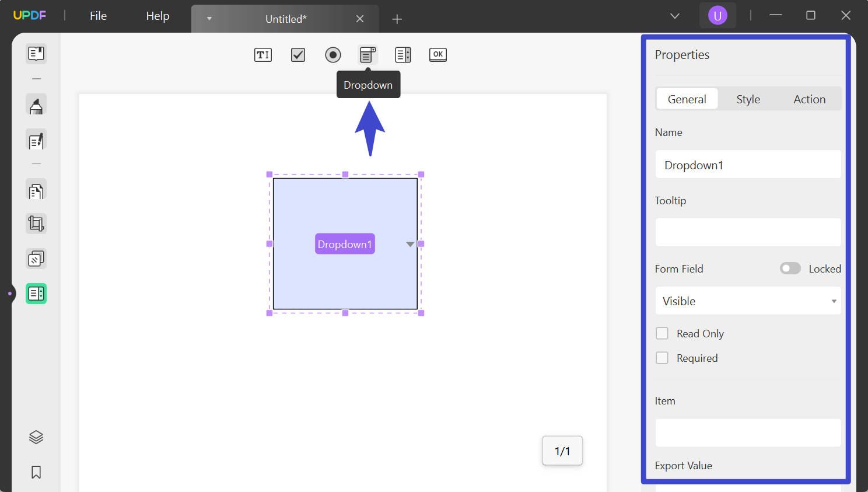Toggle the Form Field Locked switch
868x492 pixels.
point(790,268)
